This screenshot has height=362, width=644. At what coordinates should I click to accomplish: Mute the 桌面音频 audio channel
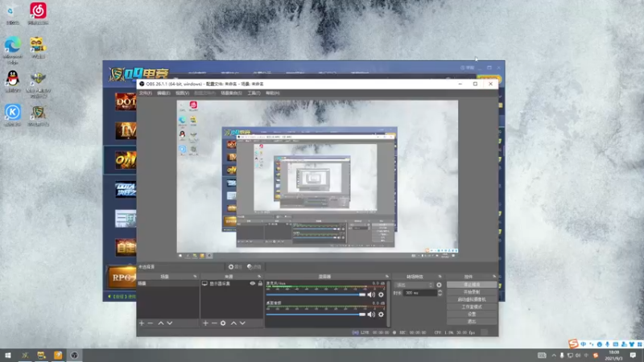(x=371, y=314)
